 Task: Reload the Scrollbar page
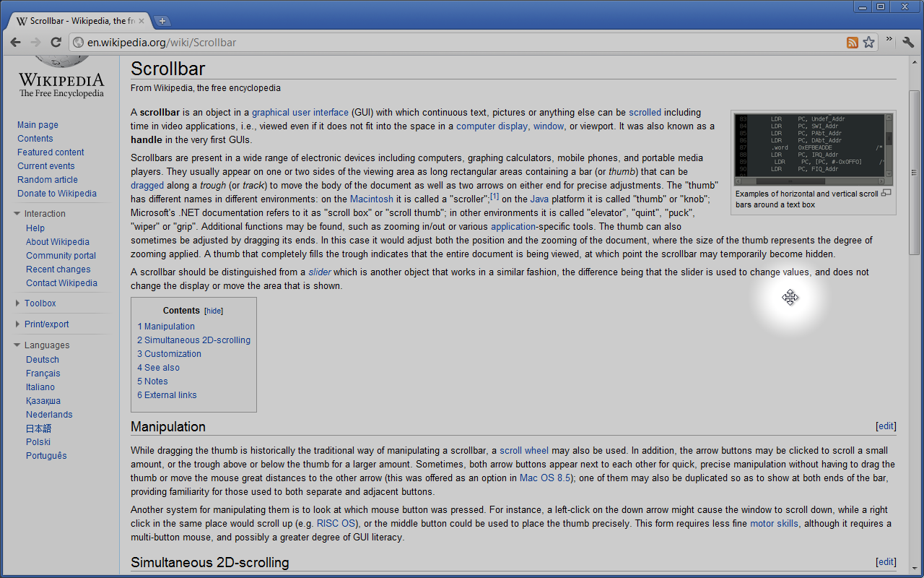56,43
